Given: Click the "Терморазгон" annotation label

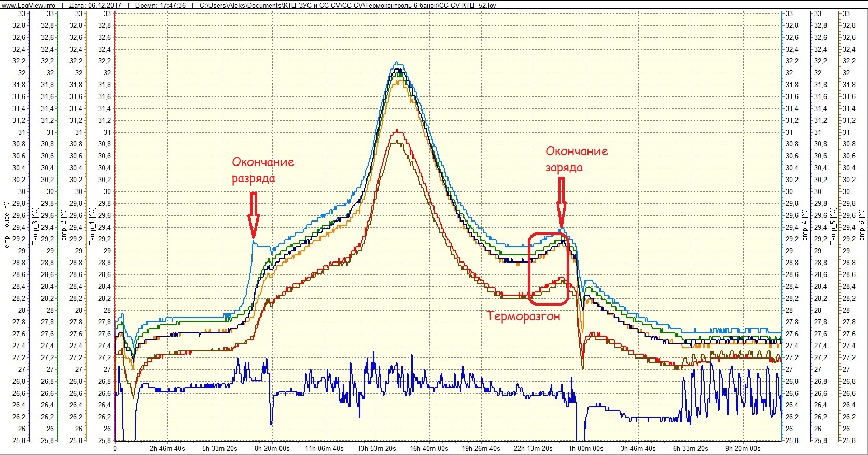Looking at the screenshot, I should [524, 316].
